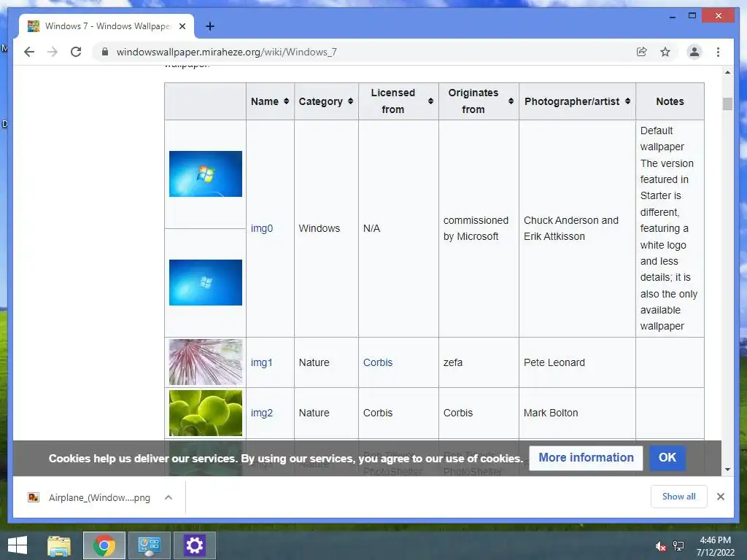The height and width of the screenshot is (560, 747).
Task: Open the img2 link
Action: [x=262, y=413]
